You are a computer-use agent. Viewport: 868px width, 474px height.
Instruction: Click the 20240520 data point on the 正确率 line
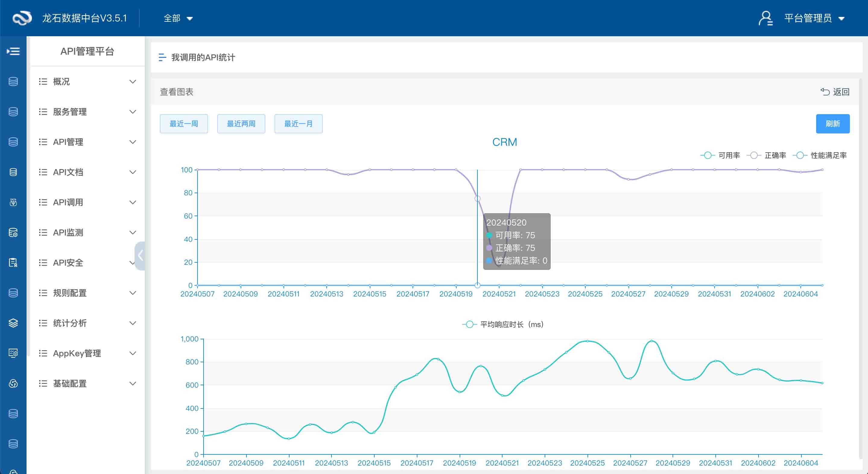pos(477,199)
